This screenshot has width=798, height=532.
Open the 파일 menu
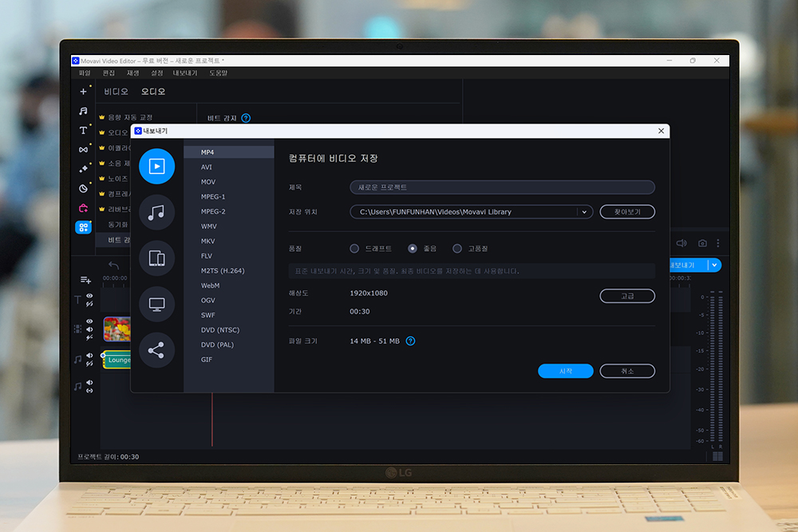click(85, 73)
